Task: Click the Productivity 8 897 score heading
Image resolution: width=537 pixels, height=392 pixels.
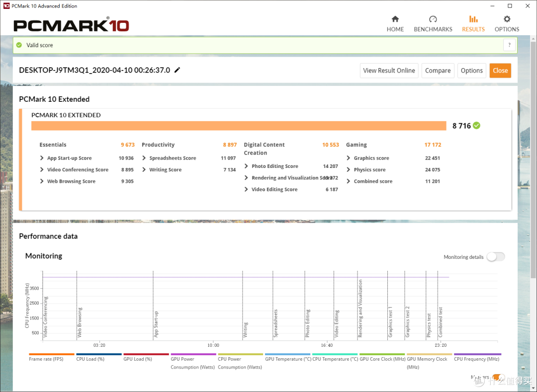Action: (x=189, y=145)
